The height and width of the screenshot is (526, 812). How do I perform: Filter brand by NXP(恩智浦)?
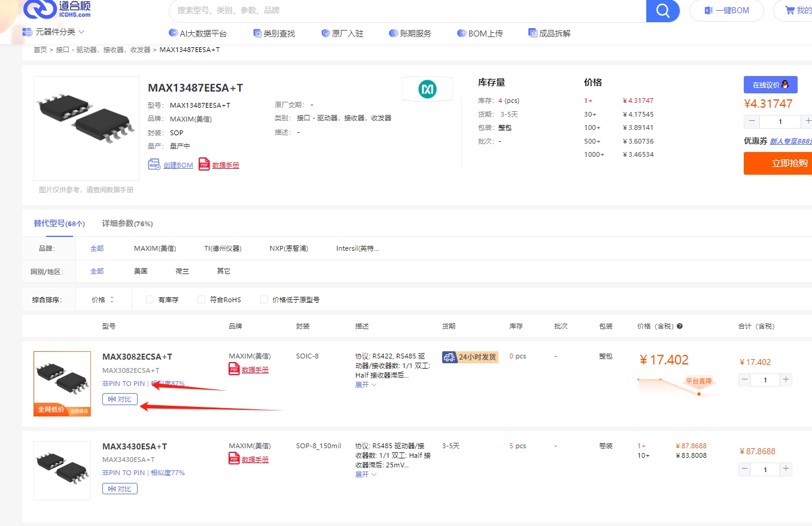pos(289,248)
